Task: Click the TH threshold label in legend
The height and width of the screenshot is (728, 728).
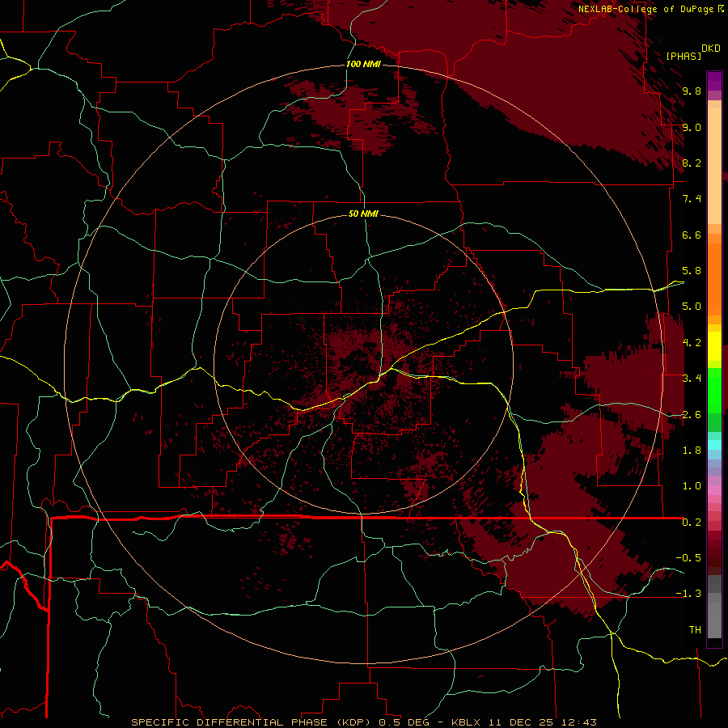Action: pos(695,629)
